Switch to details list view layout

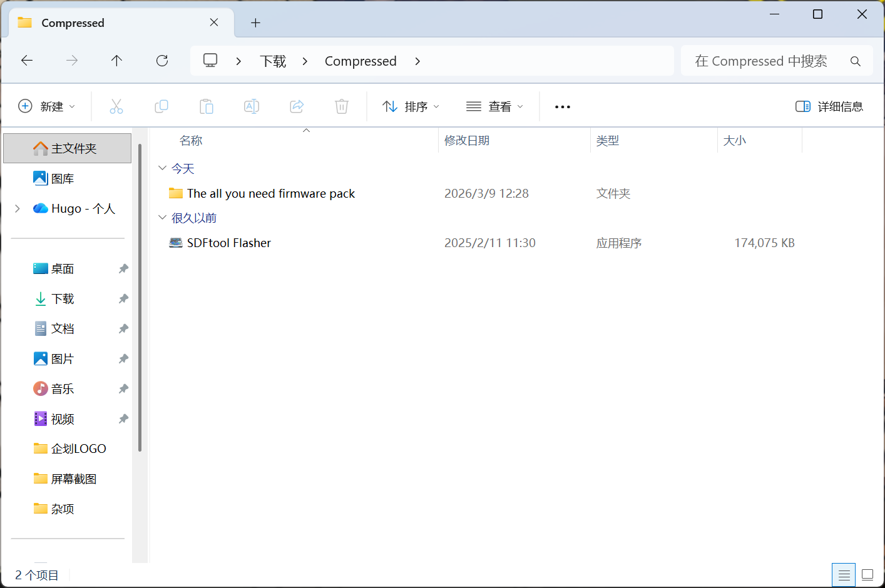click(844, 575)
